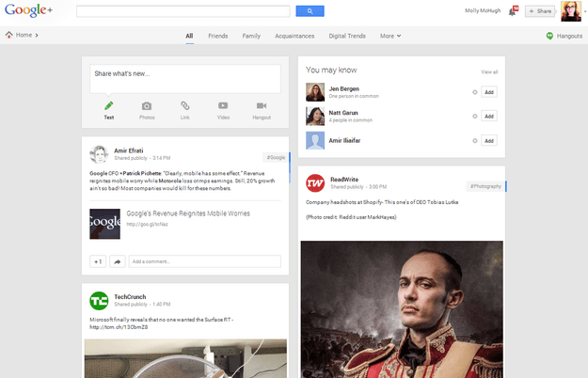Switch to the Friends tab

(x=218, y=36)
